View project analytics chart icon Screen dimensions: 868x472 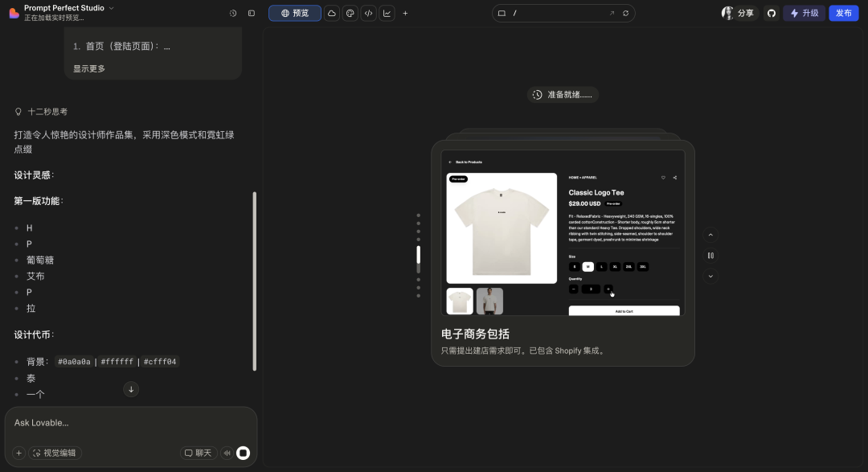click(x=386, y=13)
